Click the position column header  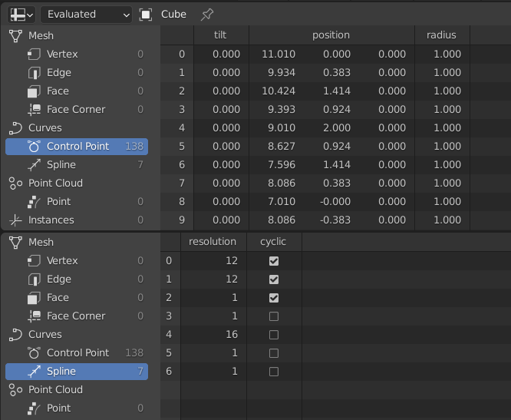331,35
